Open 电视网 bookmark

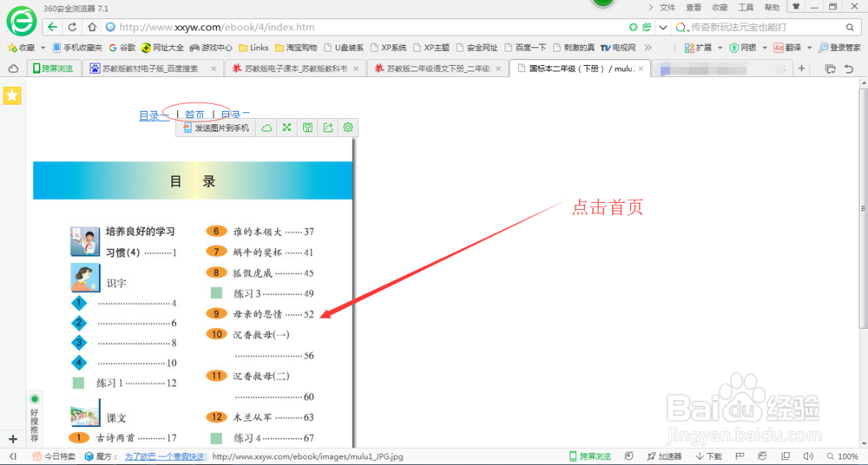click(x=618, y=49)
